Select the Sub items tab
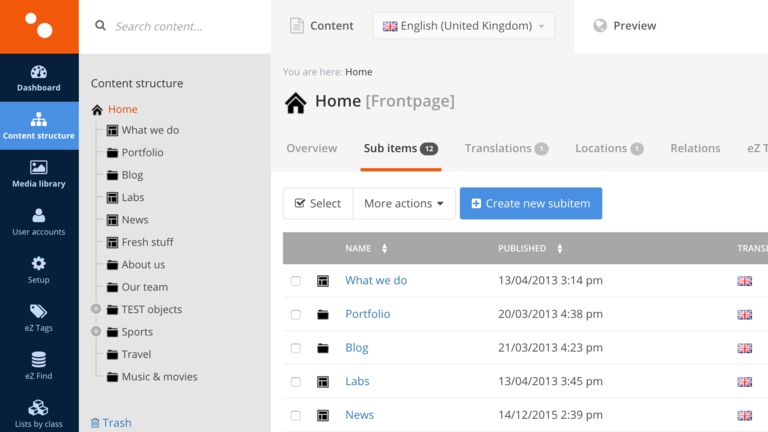Image resolution: width=768 pixels, height=432 pixels. point(401,148)
